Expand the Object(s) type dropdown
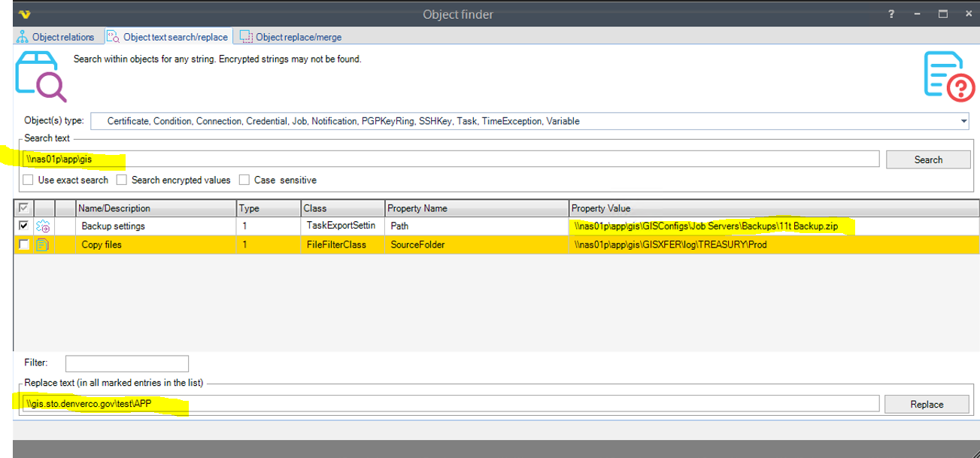 [963, 121]
